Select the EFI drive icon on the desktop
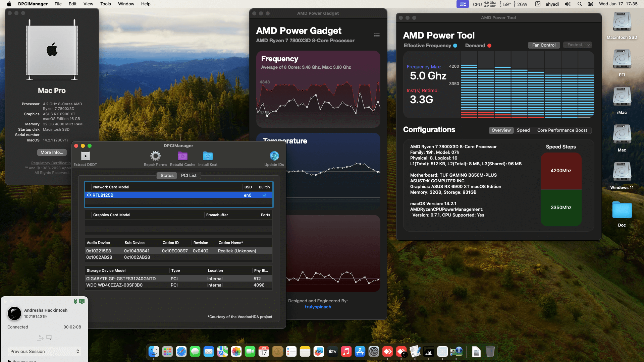 (622, 60)
